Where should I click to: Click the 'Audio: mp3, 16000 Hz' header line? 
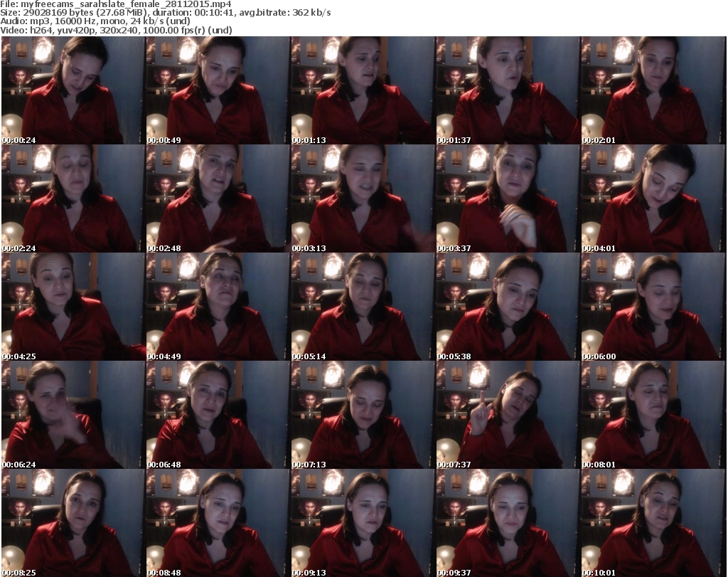click(x=95, y=21)
